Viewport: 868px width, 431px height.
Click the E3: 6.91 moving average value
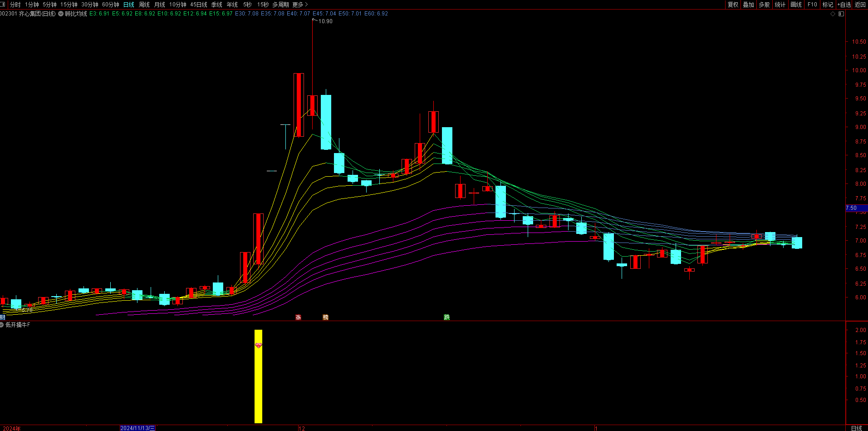click(x=99, y=14)
